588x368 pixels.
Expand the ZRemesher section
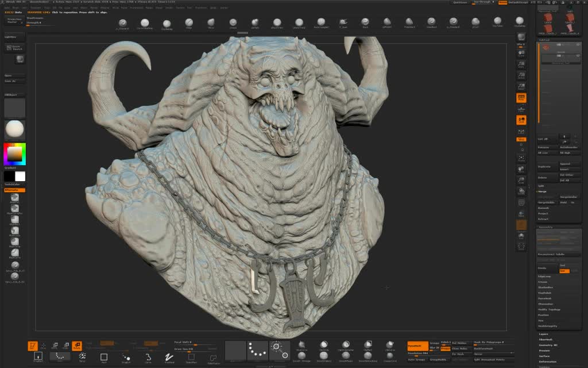(546, 304)
